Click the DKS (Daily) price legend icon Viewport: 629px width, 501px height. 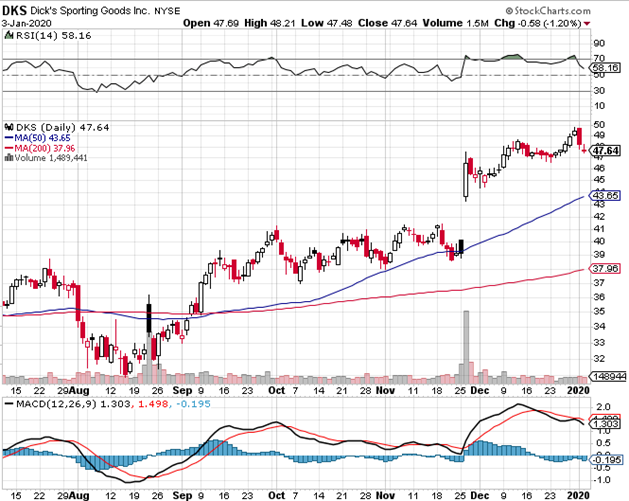[x=7, y=127]
